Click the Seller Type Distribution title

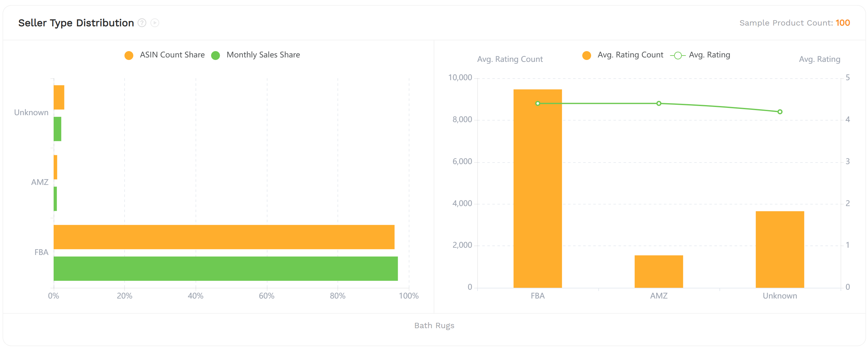tap(76, 23)
